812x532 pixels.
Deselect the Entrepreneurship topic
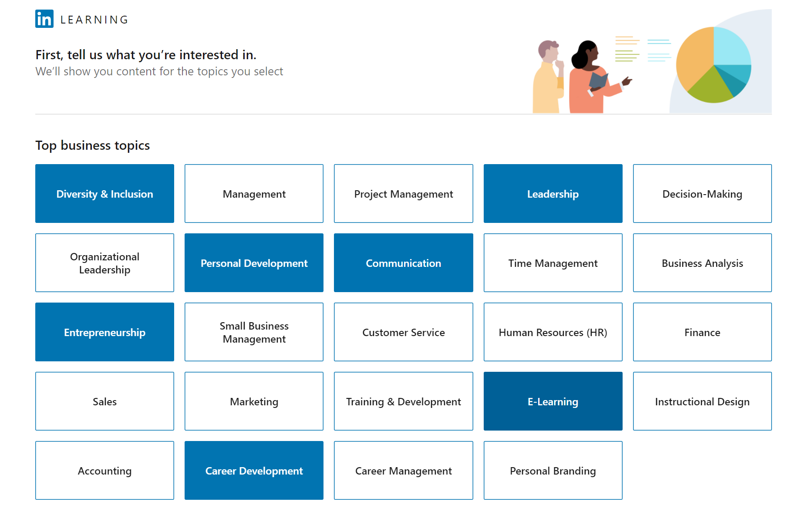click(x=104, y=332)
